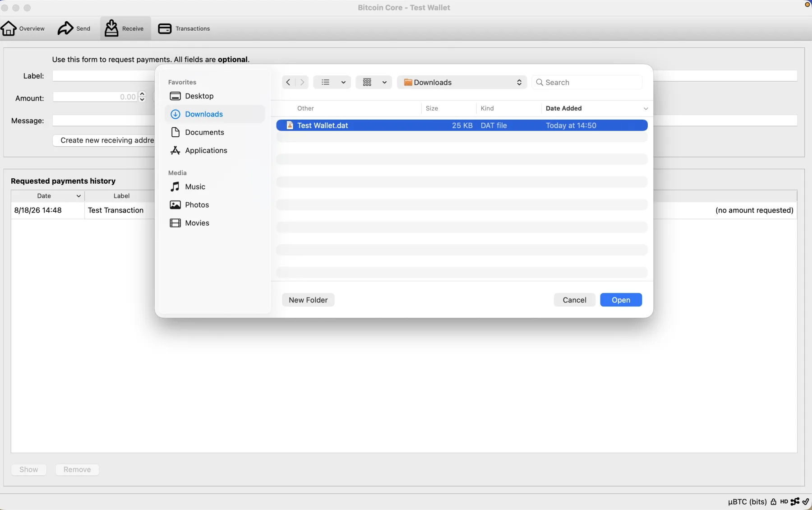Viewport: 812px width, 510px height.
Task: Open the Downloads location popup
Action: tap(462, 82)
